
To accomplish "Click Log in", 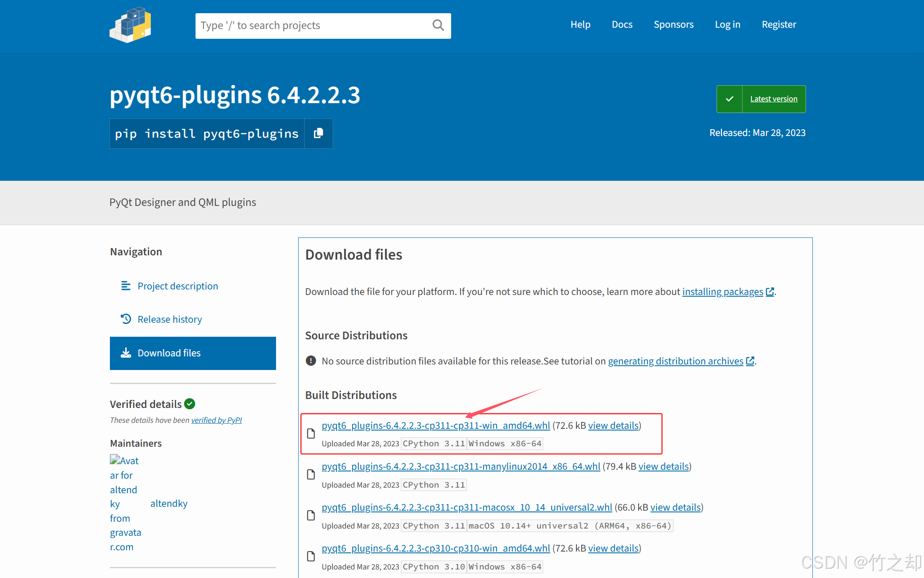I will [x=728, y=24].
